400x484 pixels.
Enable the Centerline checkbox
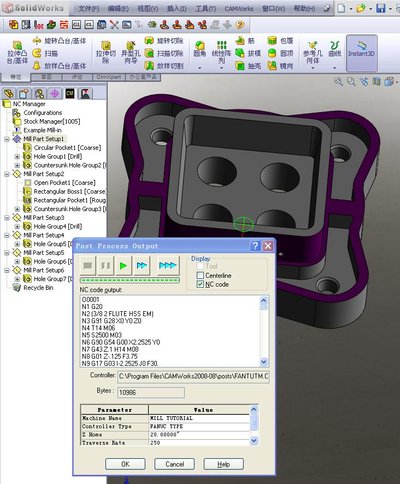[200, 275]
